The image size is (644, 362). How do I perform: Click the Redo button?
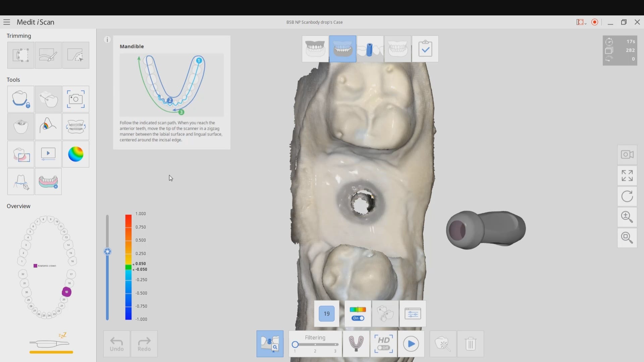click(x=144, y=344)
